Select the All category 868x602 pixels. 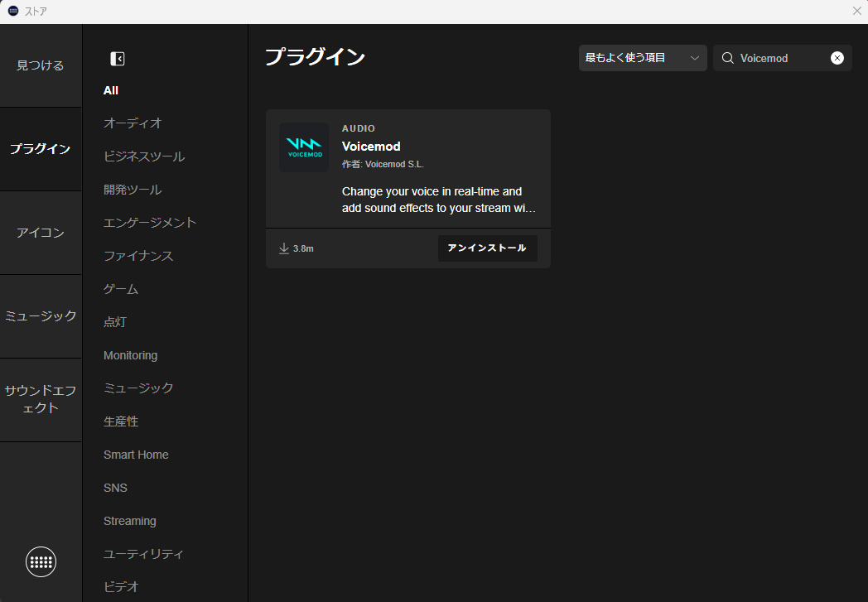coord(111,91)
